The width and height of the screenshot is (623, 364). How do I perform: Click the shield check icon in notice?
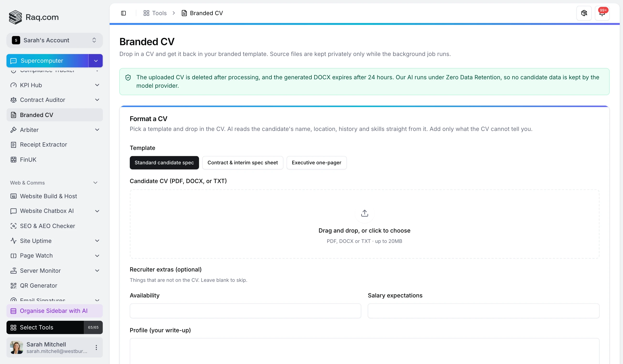[x=128, y=78]
